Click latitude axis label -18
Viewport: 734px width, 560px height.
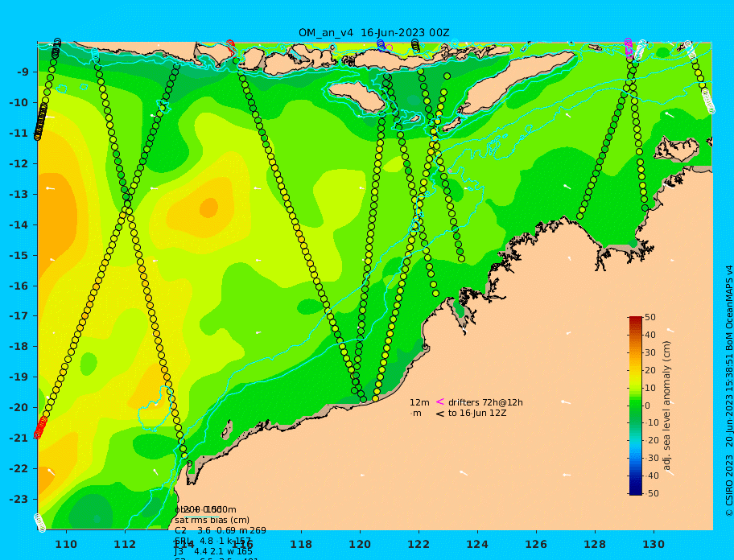[19, 347]
